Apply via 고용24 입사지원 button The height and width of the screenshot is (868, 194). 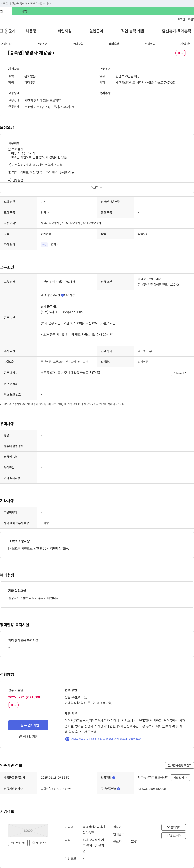pos(28,725)
